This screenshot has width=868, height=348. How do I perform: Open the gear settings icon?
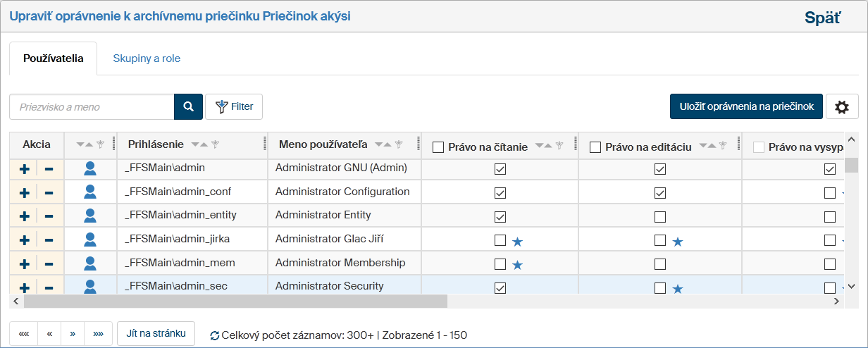pos(841,107)
